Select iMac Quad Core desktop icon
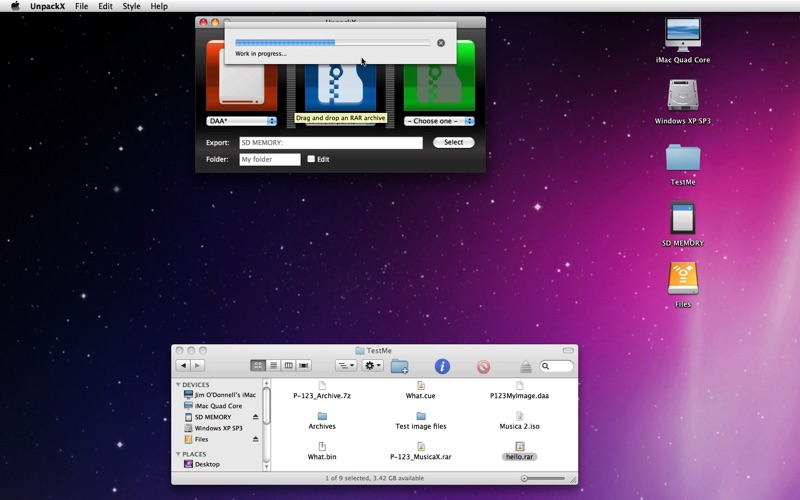 point(683,35)
